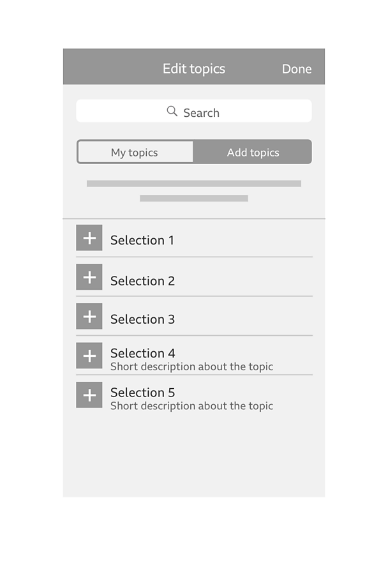
Task: Click the shorter gray placeholder text bar
Action: (x=194, y=199)
